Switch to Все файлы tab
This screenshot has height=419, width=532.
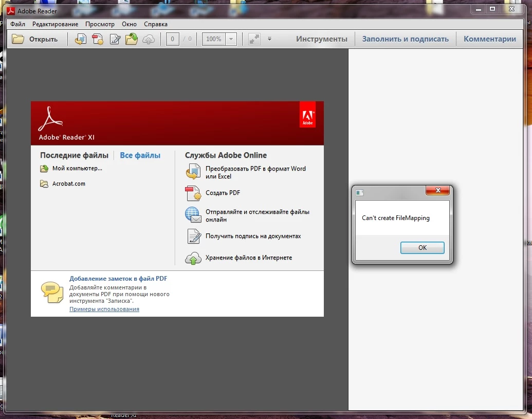click(x=140, y=155)
